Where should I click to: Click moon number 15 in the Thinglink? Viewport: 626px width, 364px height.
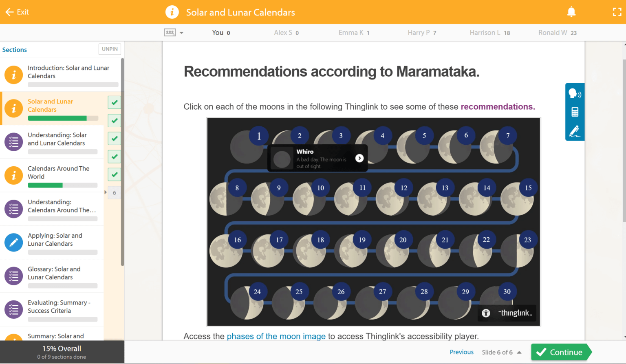pos(528,188)
